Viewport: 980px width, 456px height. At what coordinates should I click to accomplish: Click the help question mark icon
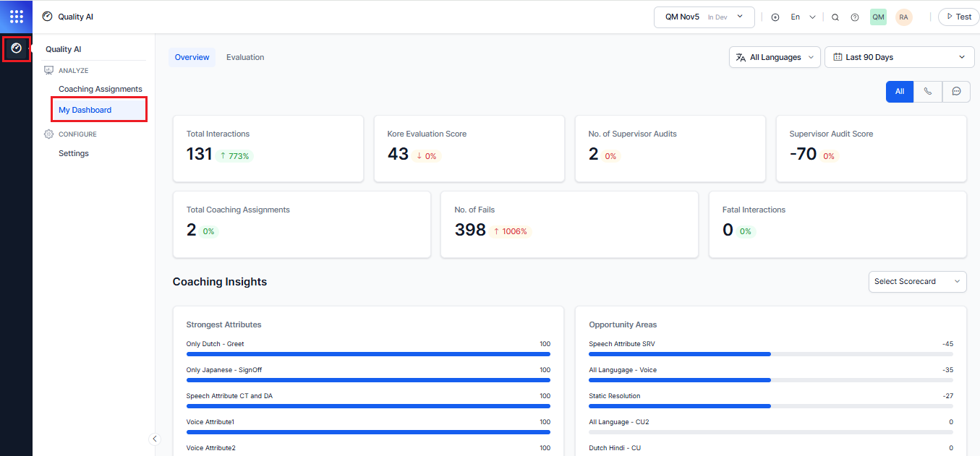[855, 16]
